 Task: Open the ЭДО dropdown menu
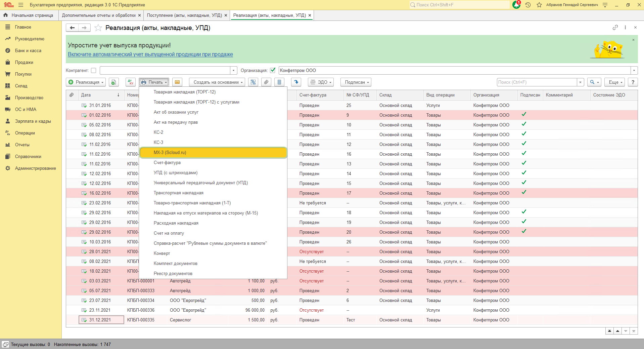click(321, 82)
